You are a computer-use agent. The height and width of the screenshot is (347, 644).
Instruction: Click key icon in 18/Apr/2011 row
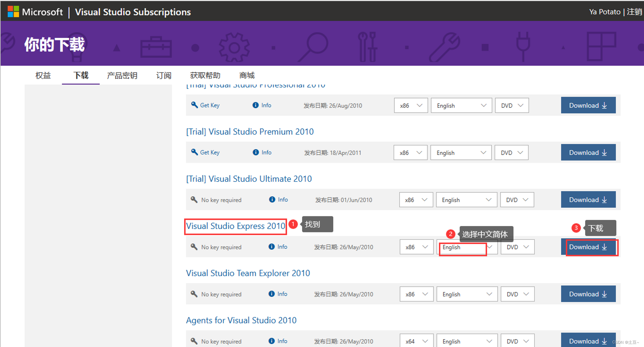(x=194, y=152)
